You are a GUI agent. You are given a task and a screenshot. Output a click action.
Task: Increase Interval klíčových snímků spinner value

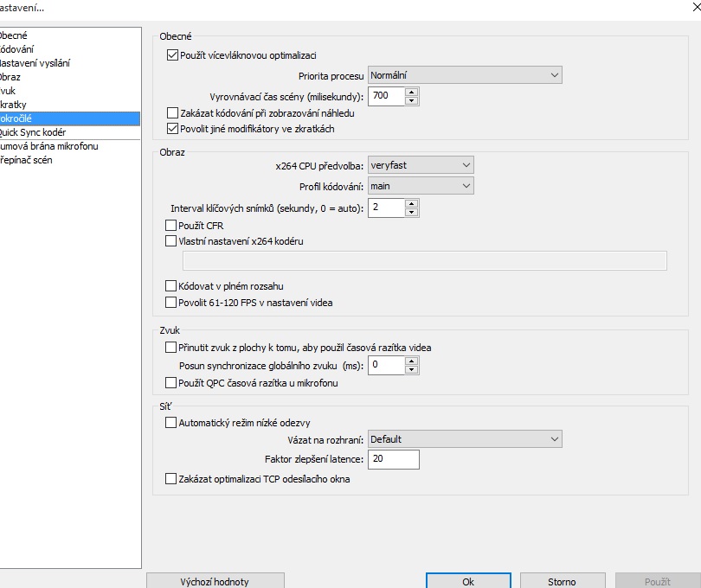412,203
